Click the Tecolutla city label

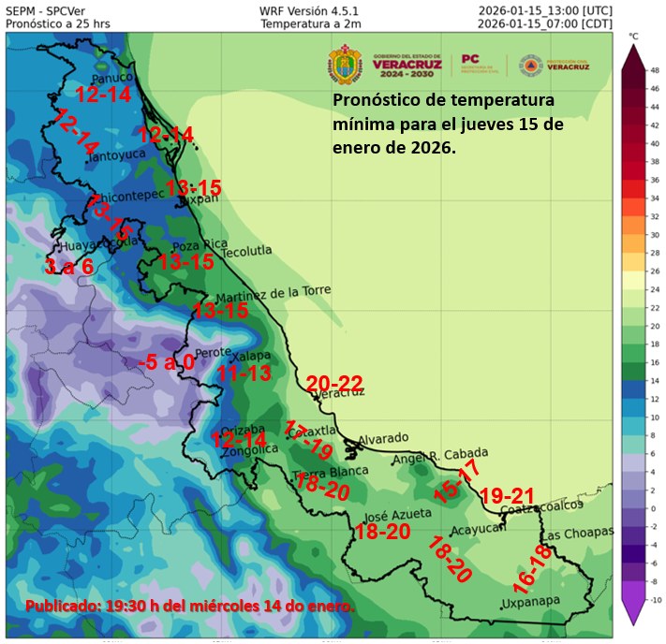(x=246, y=251)
